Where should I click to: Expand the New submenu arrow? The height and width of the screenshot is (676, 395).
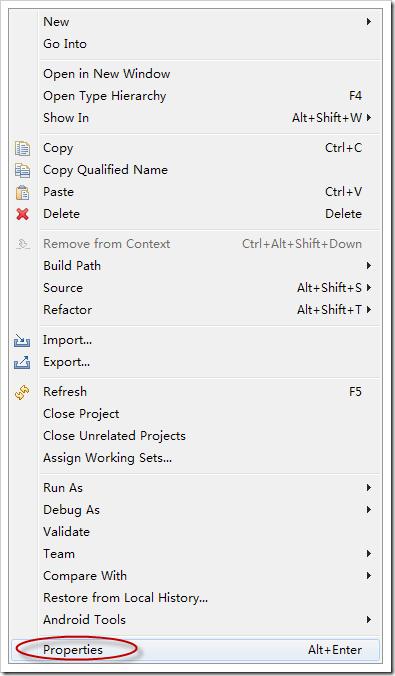pyautogui.click(x=369, y=22)
